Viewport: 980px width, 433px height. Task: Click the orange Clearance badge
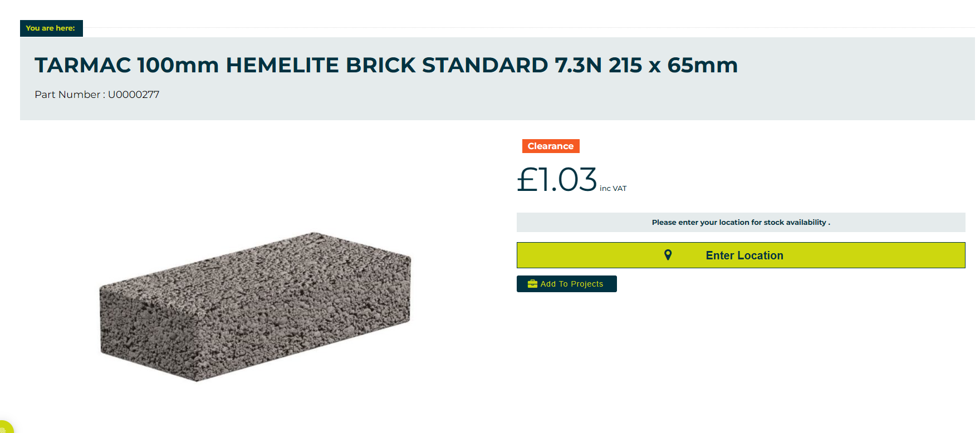(x=550, y=146)
